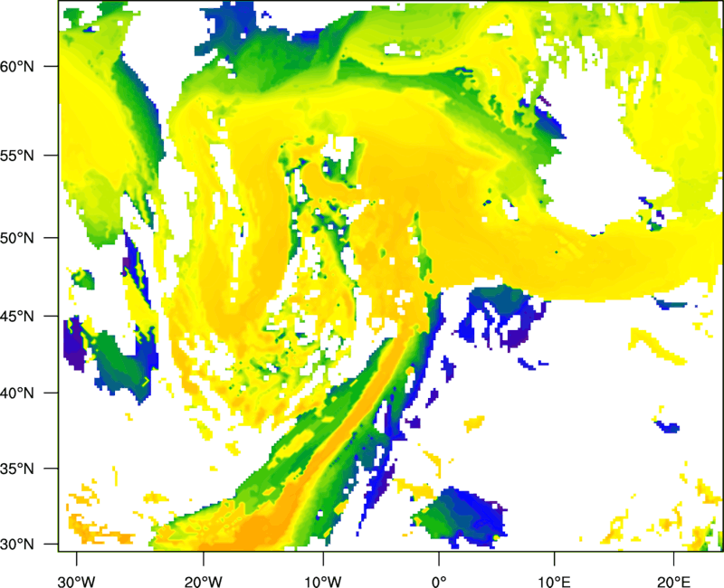Click the 50°N latitude label
The height and width of the screenshot is (588, 724).
pyautogui.click(x=17, y=238)
